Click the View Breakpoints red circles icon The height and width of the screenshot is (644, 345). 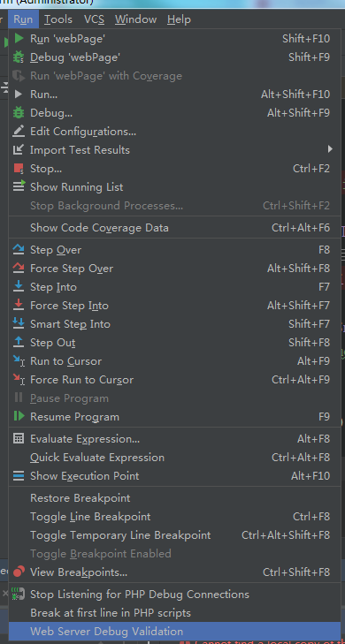point(19,572)
